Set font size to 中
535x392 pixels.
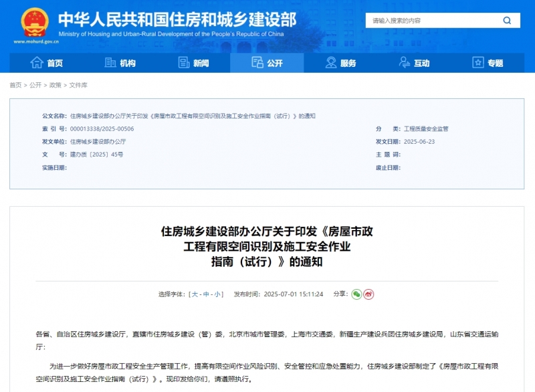pyautogui.click(x=206, y=294)
